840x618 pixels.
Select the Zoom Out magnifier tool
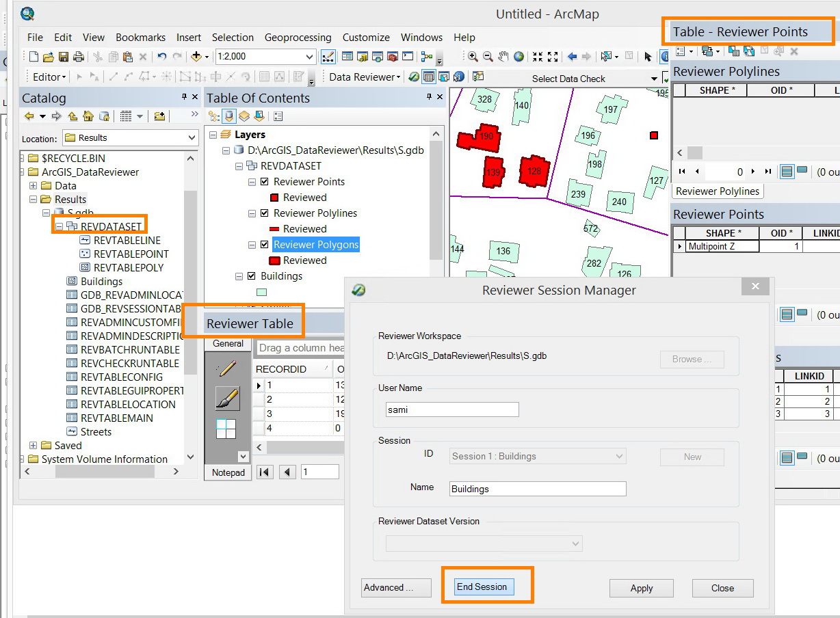click(x=488, y=57)
